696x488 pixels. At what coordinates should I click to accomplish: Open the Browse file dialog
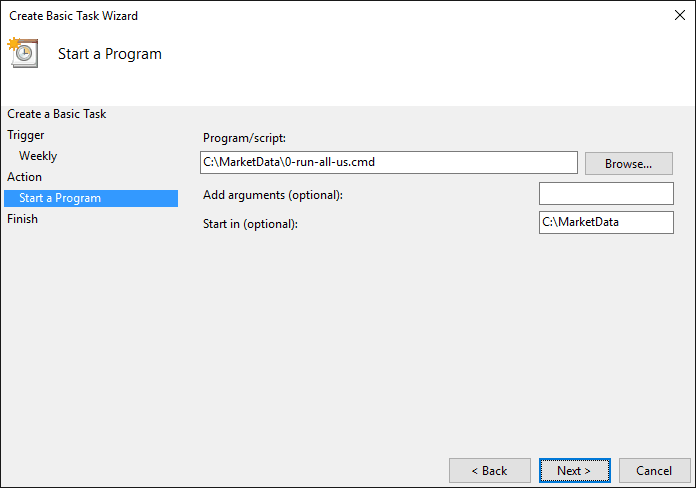628,163
